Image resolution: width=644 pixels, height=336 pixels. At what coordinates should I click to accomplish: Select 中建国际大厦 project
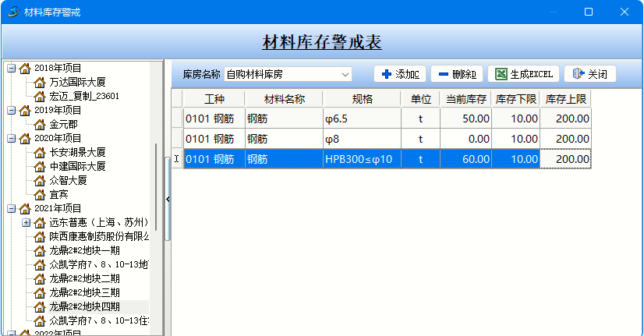76,166
